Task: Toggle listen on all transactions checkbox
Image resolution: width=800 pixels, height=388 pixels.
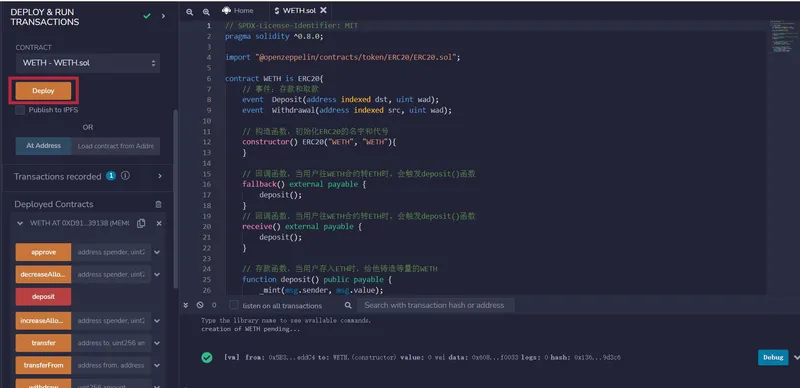Action: click(234, 305)
